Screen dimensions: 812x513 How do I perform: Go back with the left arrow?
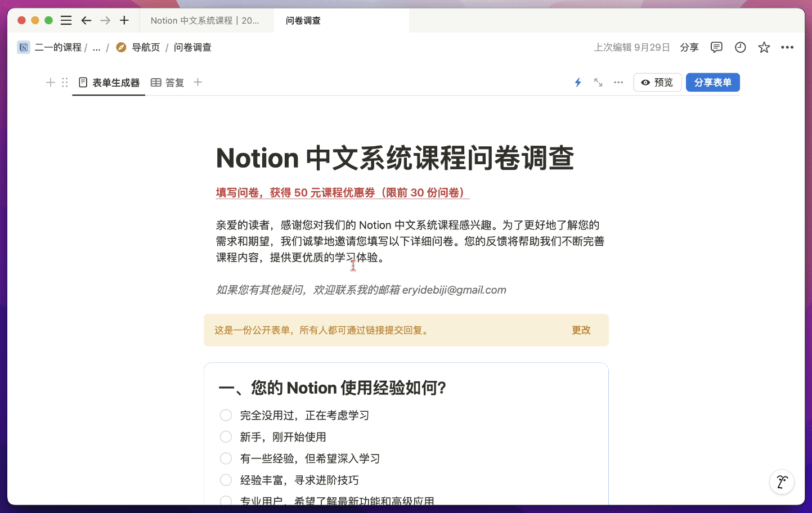point(86,20)
